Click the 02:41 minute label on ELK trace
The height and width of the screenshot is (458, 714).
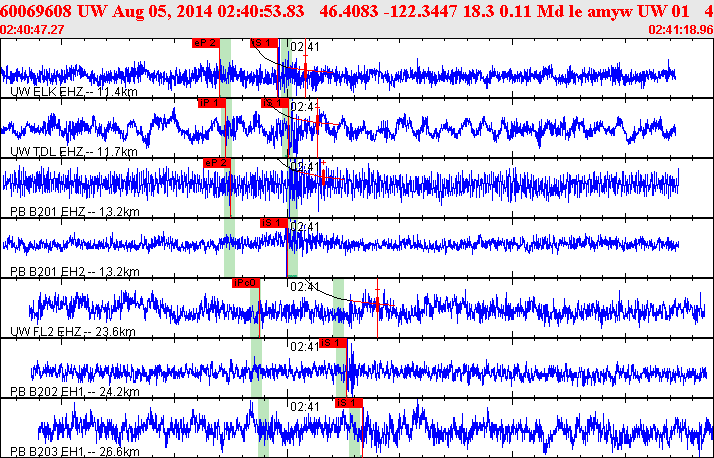(305, 47)
